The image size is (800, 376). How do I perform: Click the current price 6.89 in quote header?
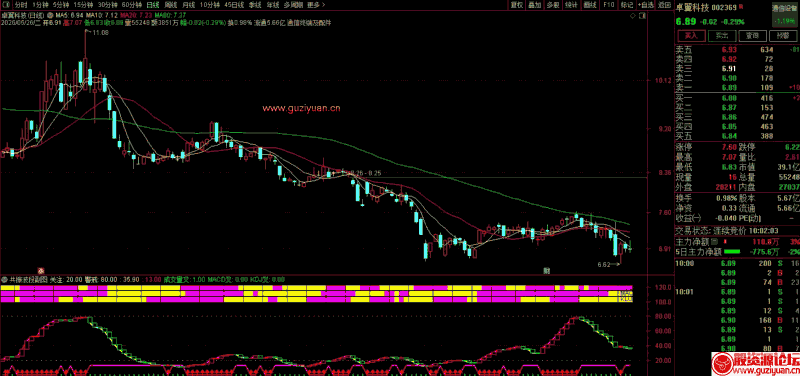[x=686, y=21]
